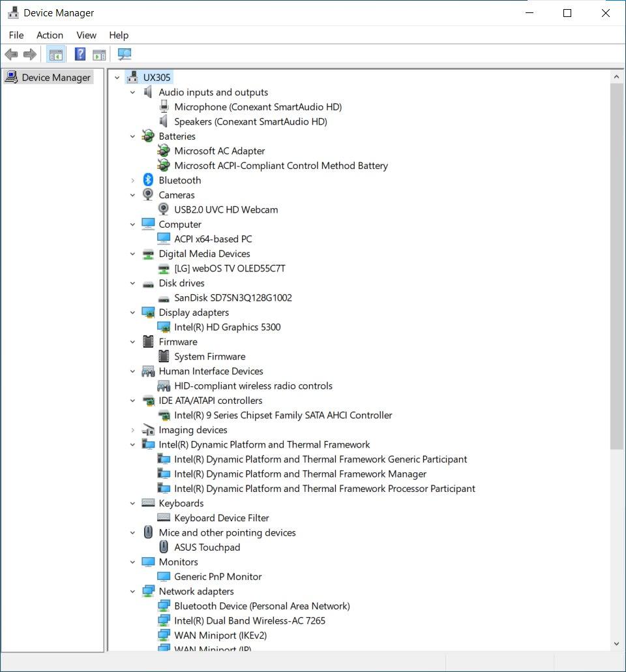Toggle the action pane toolbar icon
Screen dimensions: 626x672
[99, 54]
